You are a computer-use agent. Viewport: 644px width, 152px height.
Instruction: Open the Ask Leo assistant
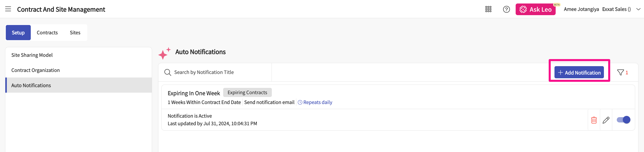pyautogui.click(x=535, y=9)
